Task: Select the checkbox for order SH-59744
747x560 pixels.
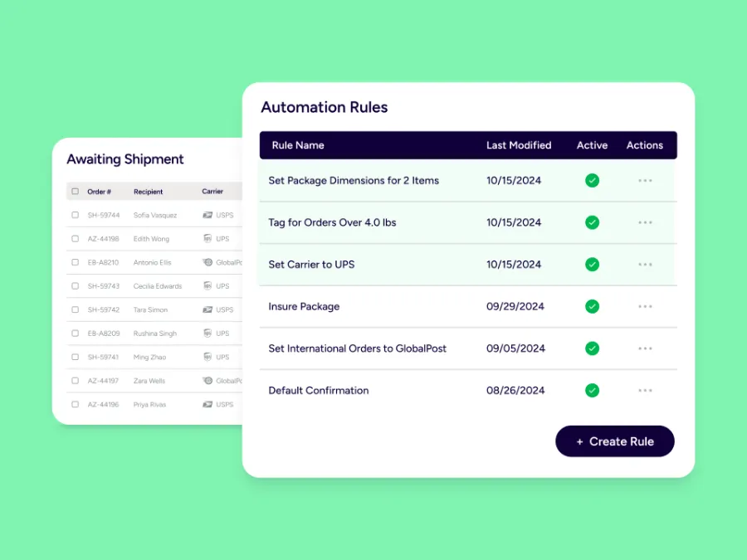Action: point(75,215)
